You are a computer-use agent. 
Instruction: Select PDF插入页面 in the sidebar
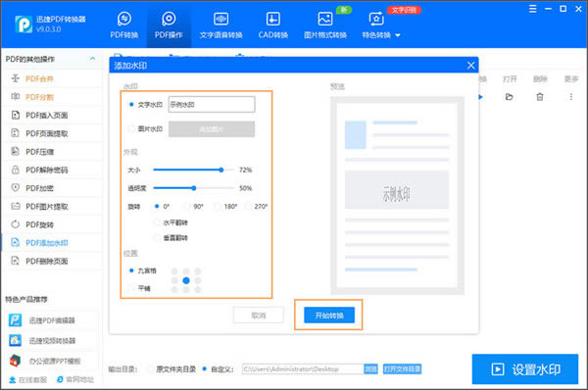pyautogui.click(x=51, y=115)
